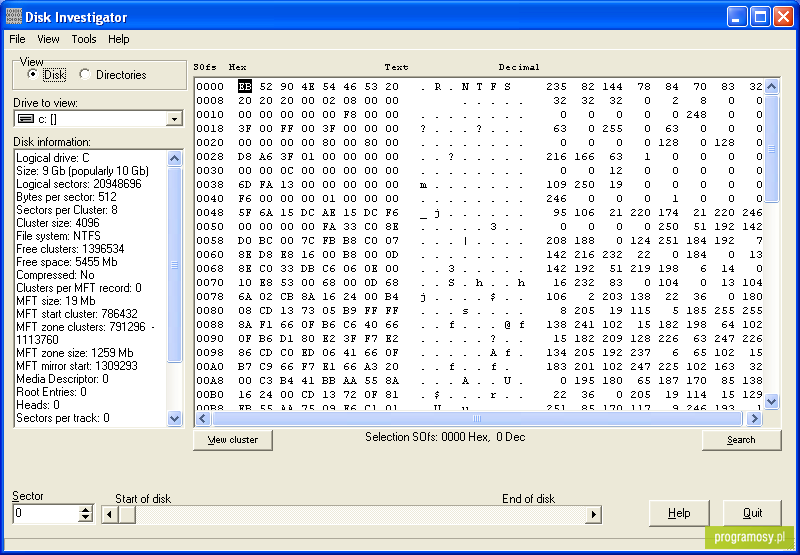
Task: Click hex view horizontal scroll right arrow
Action: pyautogui.click(x=754, y=419)
